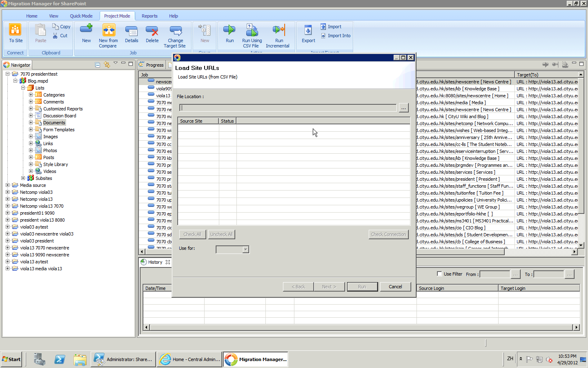The height and width of the screenshot is (368, 588).
Task: Open the Windows Explorer taskbar icon
Action: 80,359
